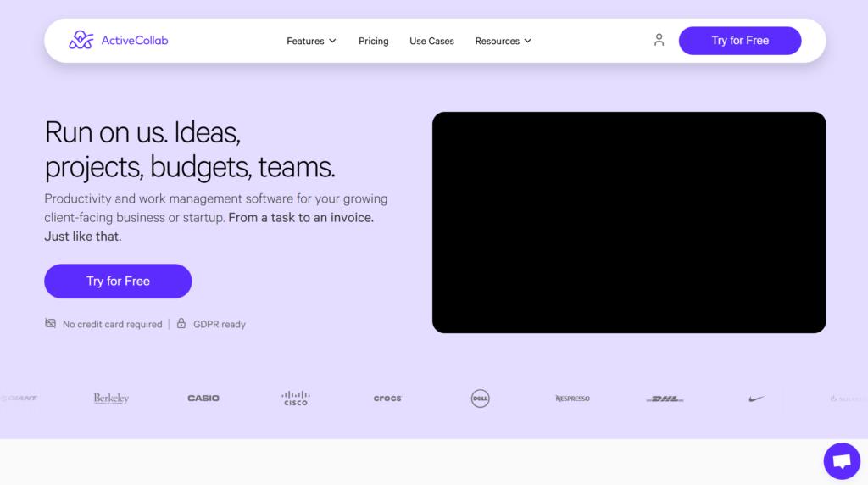
Task: Click the 'No credit card required' text
Action: click(113, 325)
